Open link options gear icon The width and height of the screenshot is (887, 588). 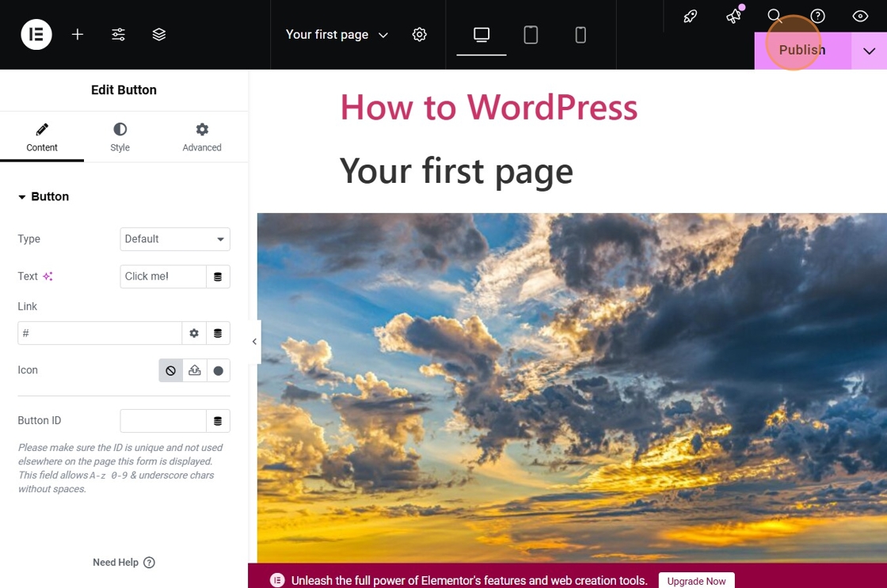[x=194, y=333]
